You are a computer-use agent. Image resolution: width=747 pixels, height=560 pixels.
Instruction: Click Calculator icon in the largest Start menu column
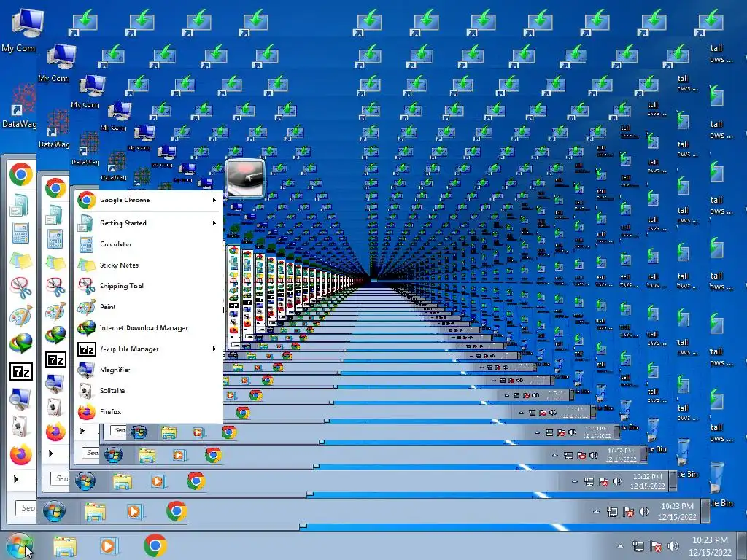(x=20, y=233)
